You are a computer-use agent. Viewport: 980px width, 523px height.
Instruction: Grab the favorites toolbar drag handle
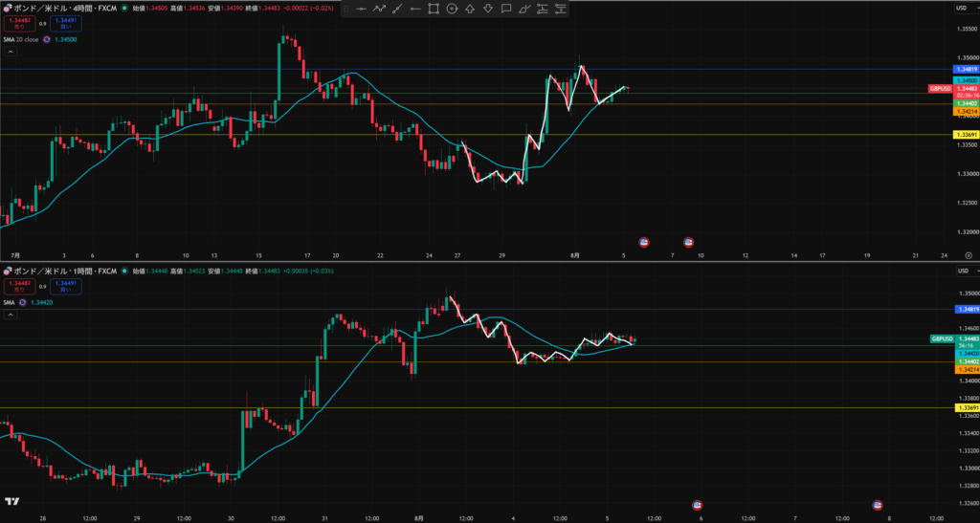click(346, 9)
